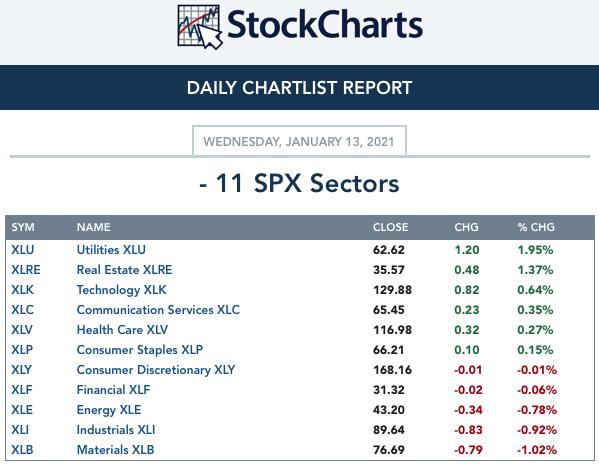Click the StockCharts wordmark text
The width and height of the screenshot is (599, 466).
325,25
